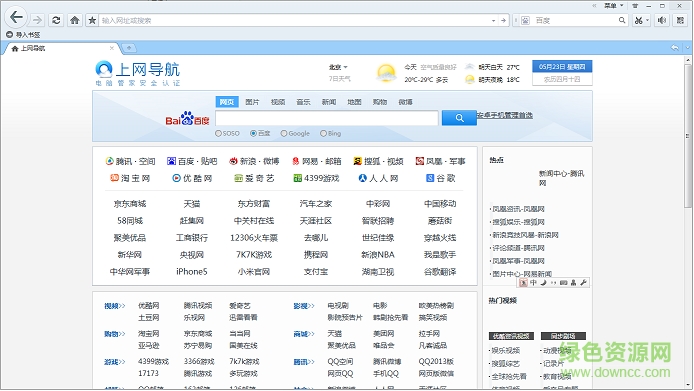The image size is (694, 391).
Task: Go back with the back arrow button
Action: point(16,18)
